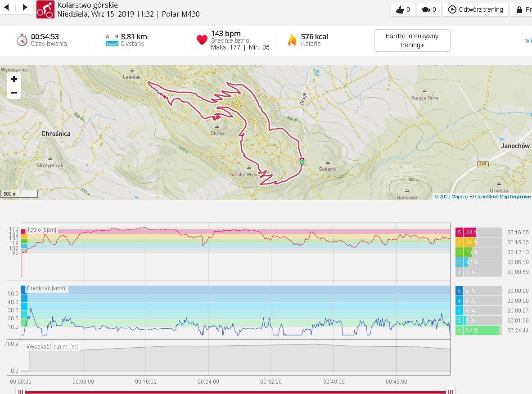Zoom in on the map with plus
This screenshot has height=394, width=532.
[x=14, y=80]
